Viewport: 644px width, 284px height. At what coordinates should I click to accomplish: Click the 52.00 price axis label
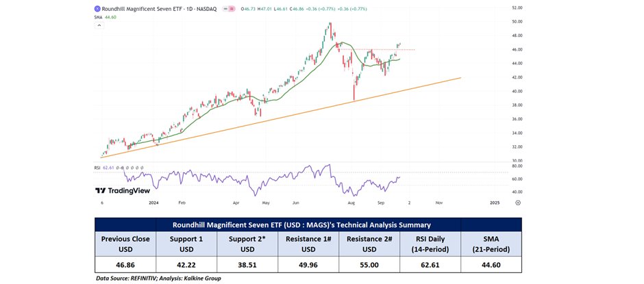coord(517,8)
